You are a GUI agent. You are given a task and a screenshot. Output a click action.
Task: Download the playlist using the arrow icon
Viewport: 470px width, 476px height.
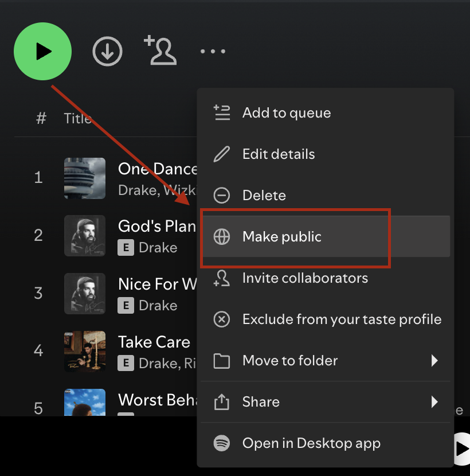click(x=107, y=51)
